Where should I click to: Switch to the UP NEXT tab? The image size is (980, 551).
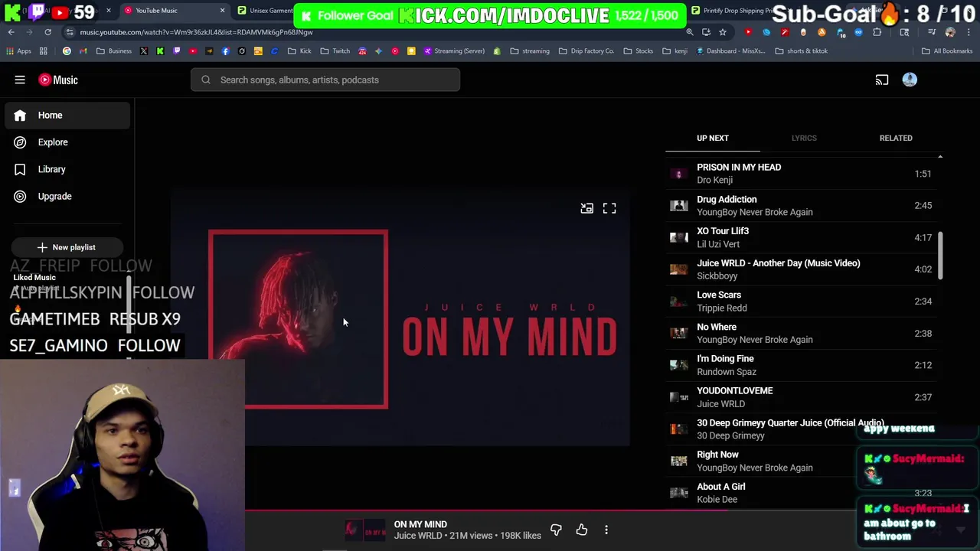click(x=713, y=138)
